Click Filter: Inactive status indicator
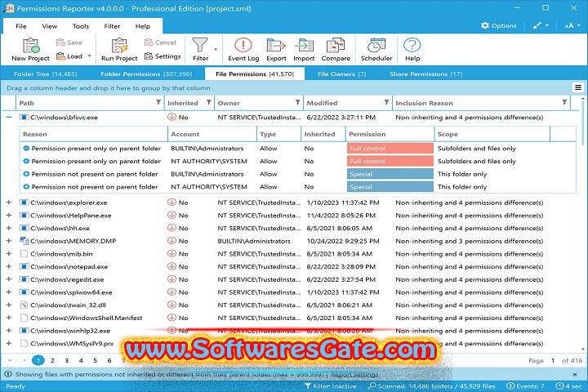The width and height of the screenshot is (588, 392). [331, 386]
